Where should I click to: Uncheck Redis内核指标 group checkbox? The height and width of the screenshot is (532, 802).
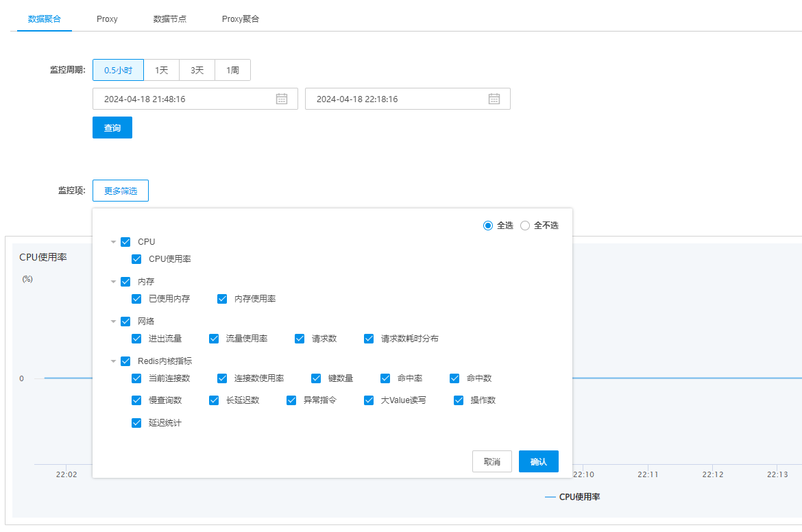coord(125,361)
